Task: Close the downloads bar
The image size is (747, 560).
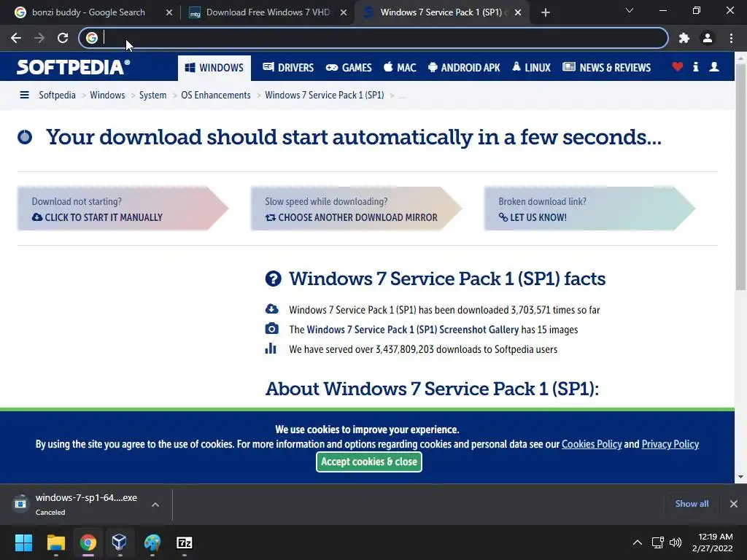Action: click(x=734, y=504)
